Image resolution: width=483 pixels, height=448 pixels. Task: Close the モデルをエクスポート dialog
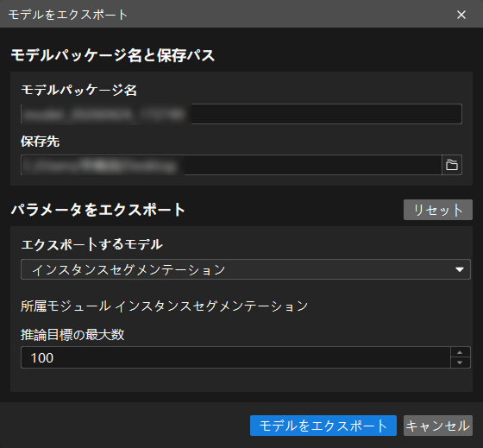(461, 15)
